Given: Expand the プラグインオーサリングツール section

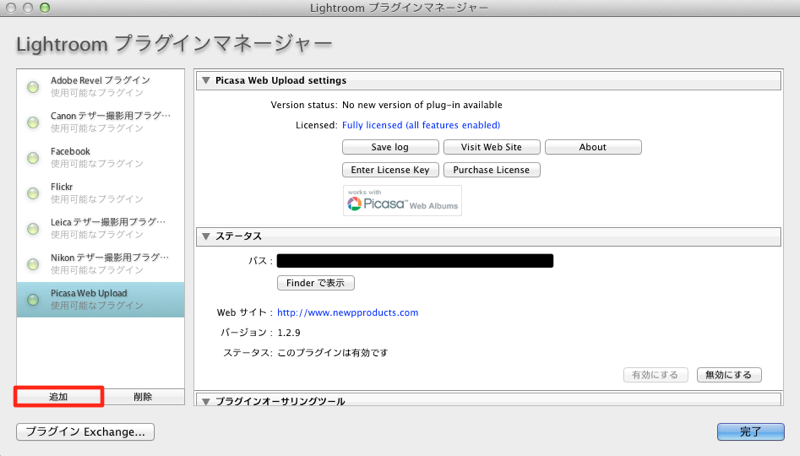Looking at the screenshot, I should coord(206,401).
